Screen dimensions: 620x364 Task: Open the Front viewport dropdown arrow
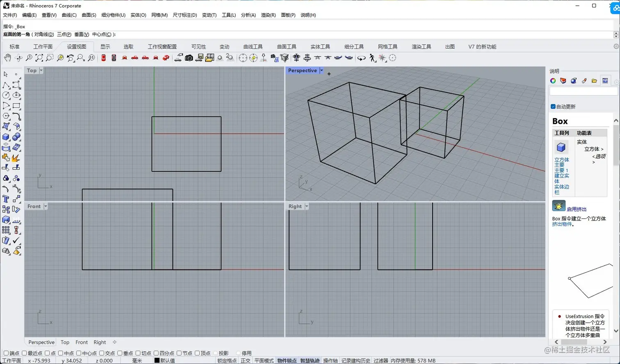tap(46, 206)
